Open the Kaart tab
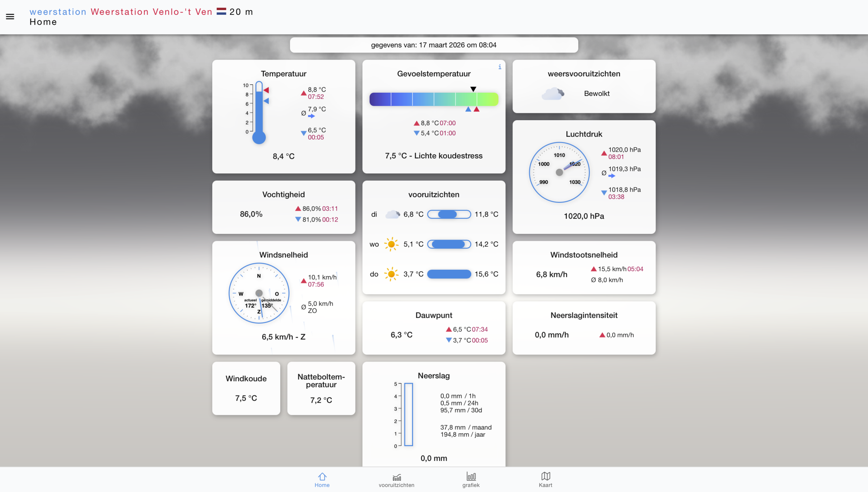This screenshot has height=492, width=868. [x=545, y=480]
